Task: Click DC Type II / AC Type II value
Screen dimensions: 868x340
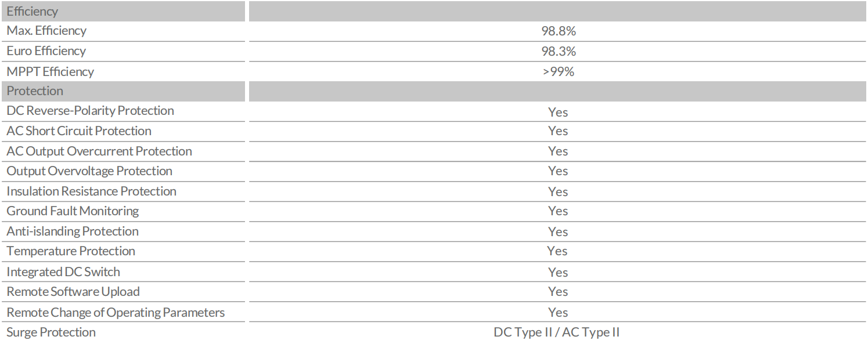Action: click(557, 332)
